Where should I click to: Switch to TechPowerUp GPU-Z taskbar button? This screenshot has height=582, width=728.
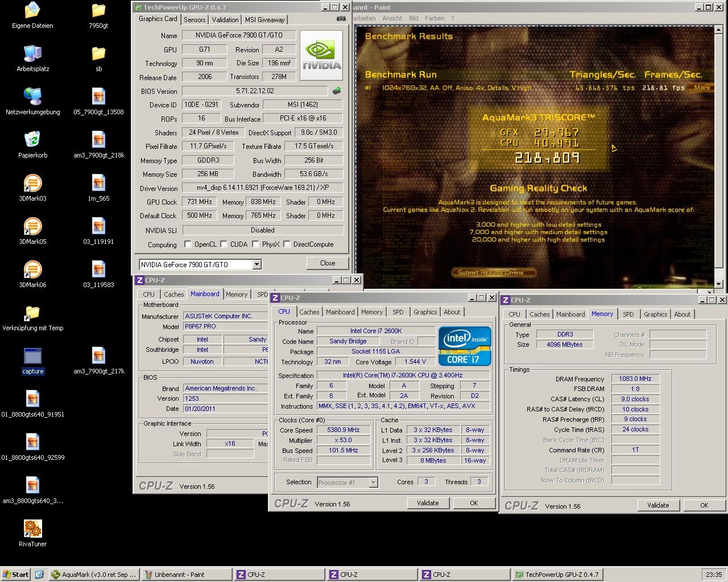pos(558,575)
